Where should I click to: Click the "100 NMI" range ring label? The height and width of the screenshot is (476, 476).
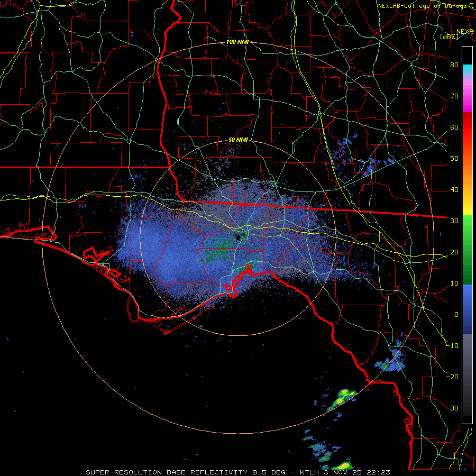tap(237, 42)
